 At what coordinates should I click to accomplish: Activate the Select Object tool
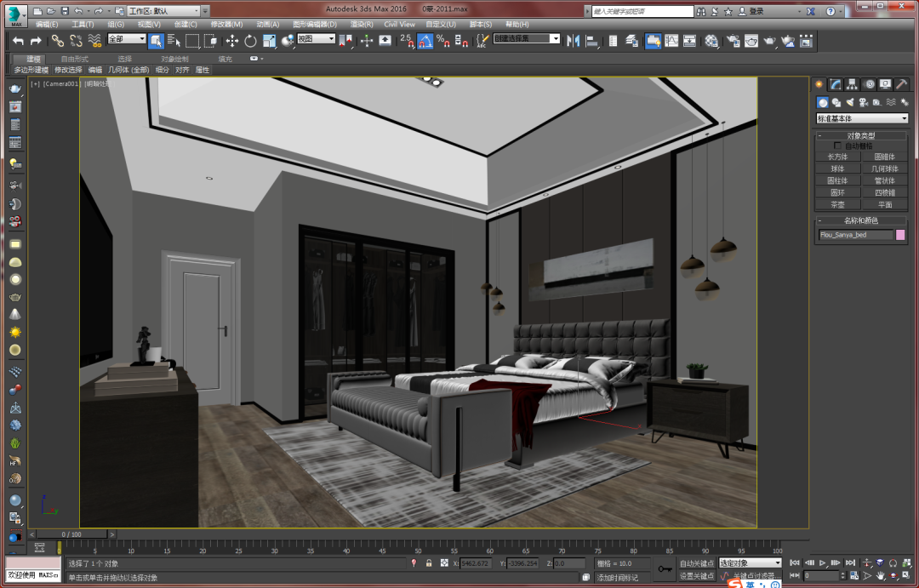tap(156, 41)
